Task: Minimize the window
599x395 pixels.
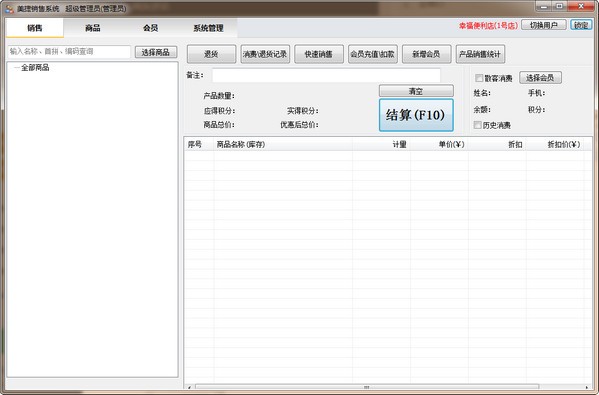Action: coord(544,6)
